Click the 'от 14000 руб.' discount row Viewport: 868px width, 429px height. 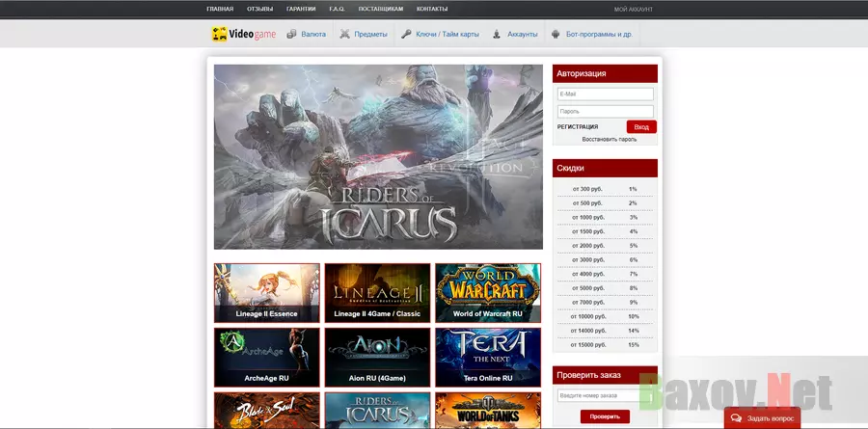(605, 331)
